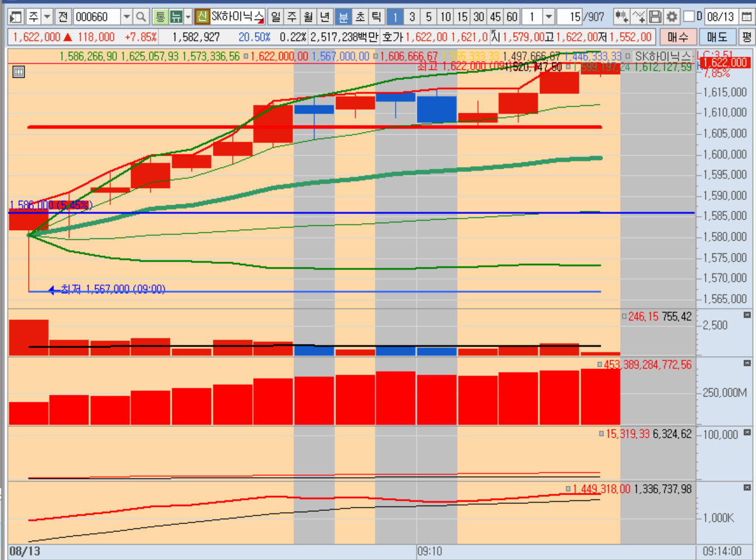Screen dimensions: 756x560
Task: Select the 5-minute interval button
Action: (428, 17)
